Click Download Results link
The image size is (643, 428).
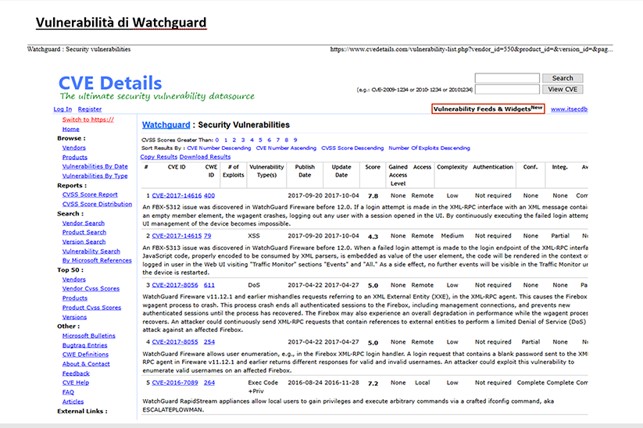(x=205, y=157)
